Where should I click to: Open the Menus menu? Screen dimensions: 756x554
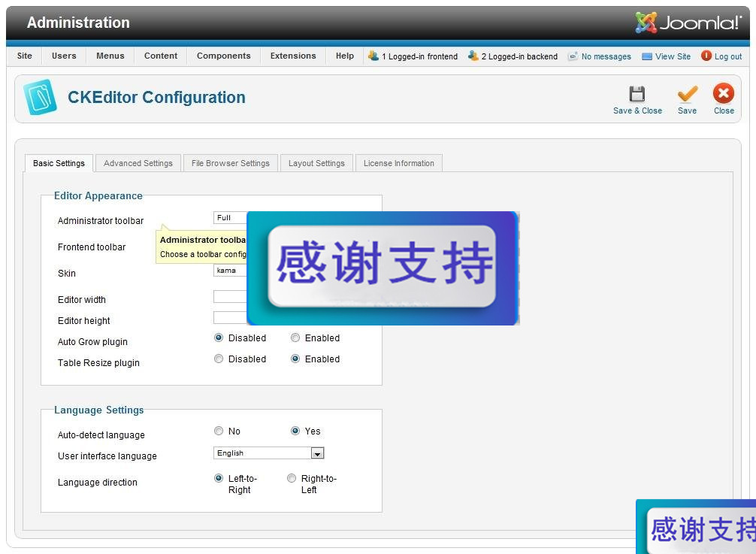tap(110, 56)
